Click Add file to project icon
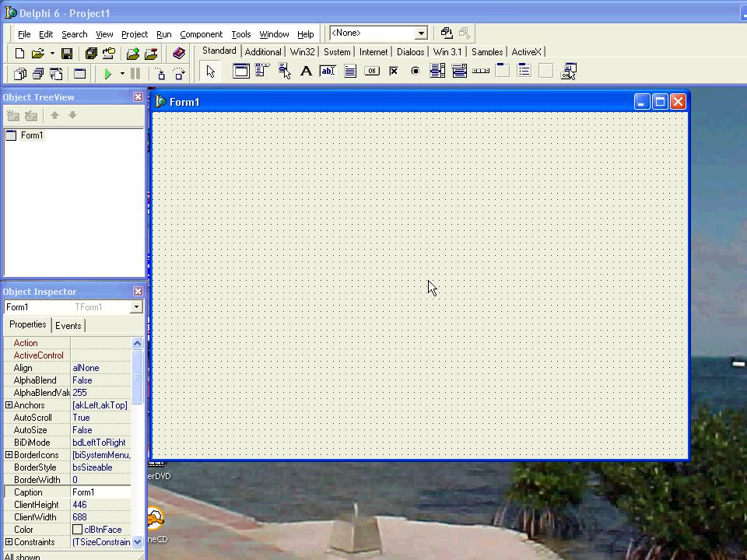Image resolution: width=747 pixels, height=560 pixels. pyautogui.click(x=133, y=54)
